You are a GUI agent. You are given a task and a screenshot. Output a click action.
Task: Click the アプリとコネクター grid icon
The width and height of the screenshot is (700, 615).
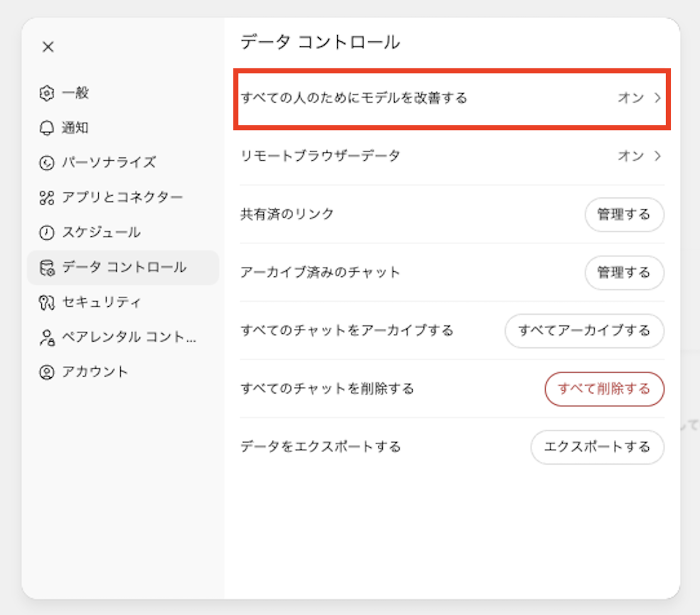47,198
